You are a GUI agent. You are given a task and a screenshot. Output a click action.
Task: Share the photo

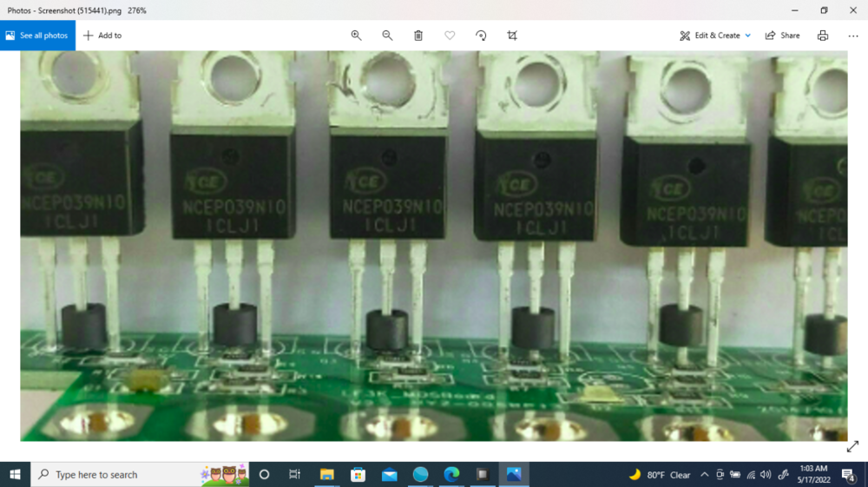tap(783, 36)
